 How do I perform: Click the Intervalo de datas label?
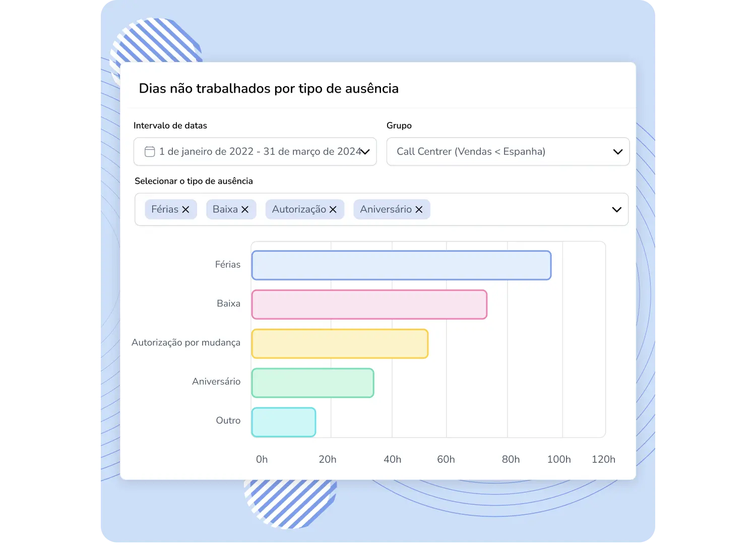(x=170, y=126)
